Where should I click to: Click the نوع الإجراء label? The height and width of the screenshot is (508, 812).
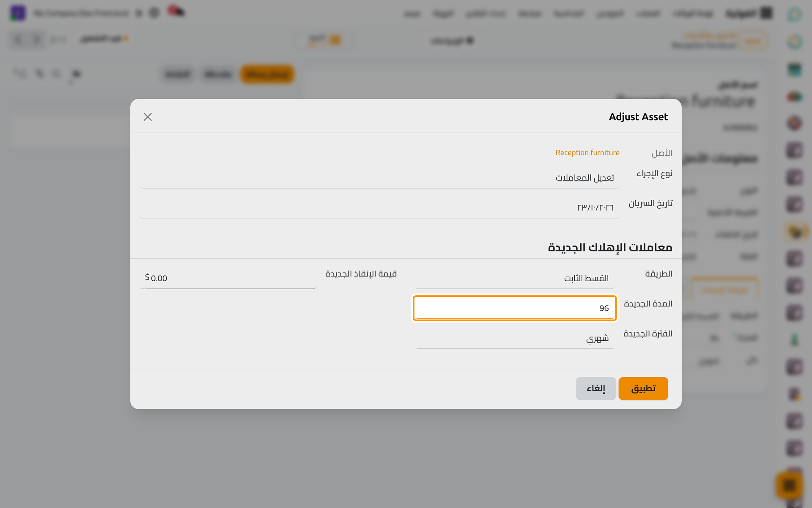654,174
